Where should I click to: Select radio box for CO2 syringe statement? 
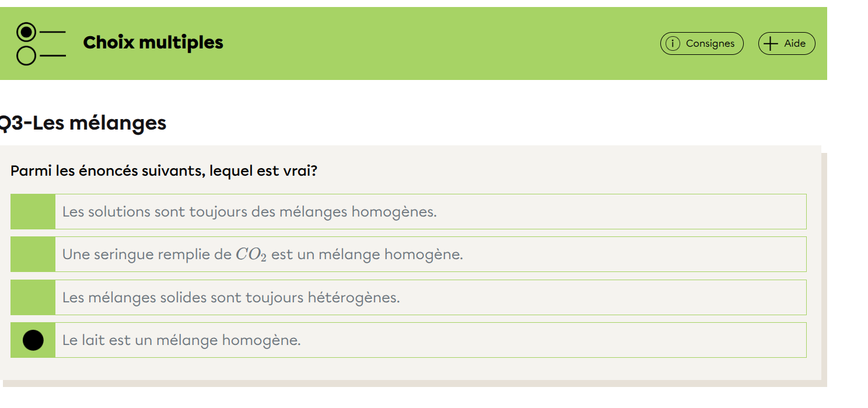point(33,254)
